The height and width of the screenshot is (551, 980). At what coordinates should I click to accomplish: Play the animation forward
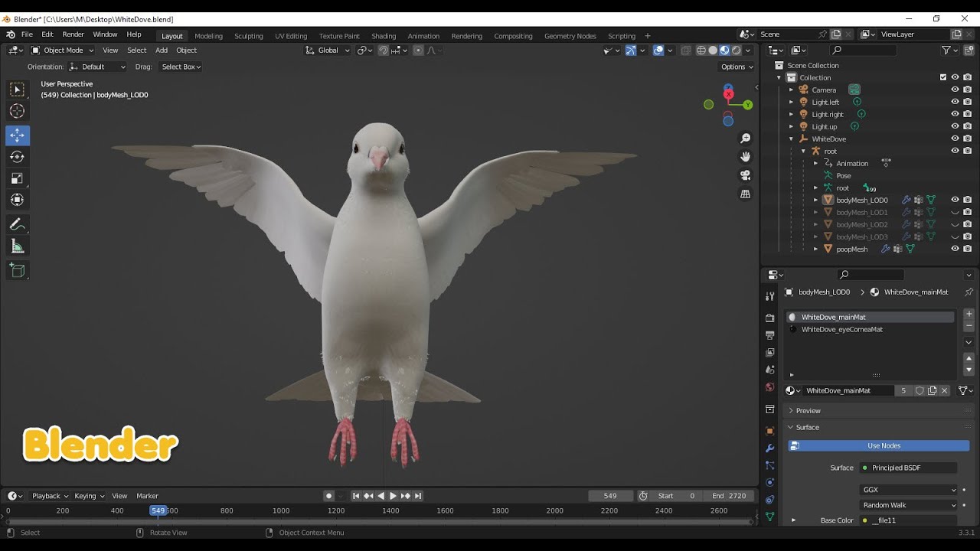pyautogui.click(x=393, y=496)
